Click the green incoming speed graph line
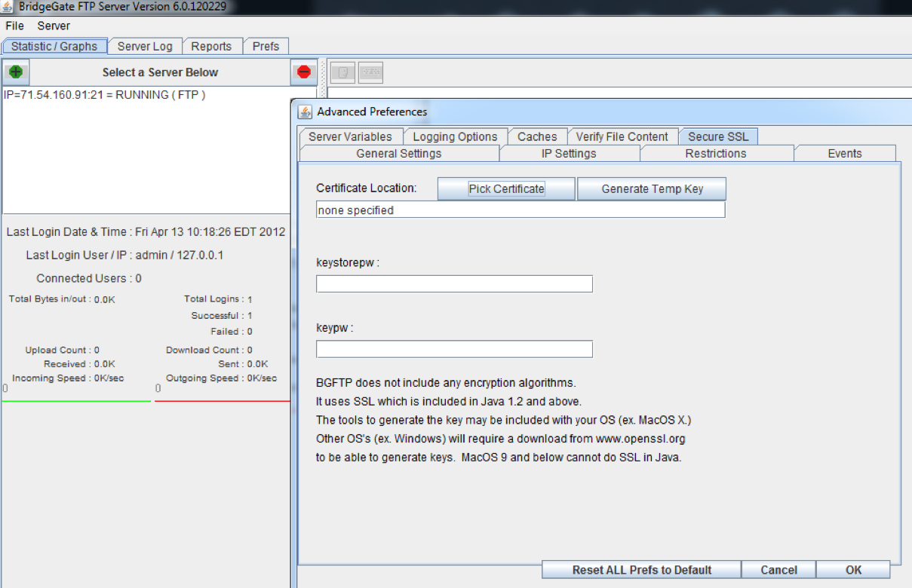The width and height of the screenshot is (912, 588). tap(76, 401)
